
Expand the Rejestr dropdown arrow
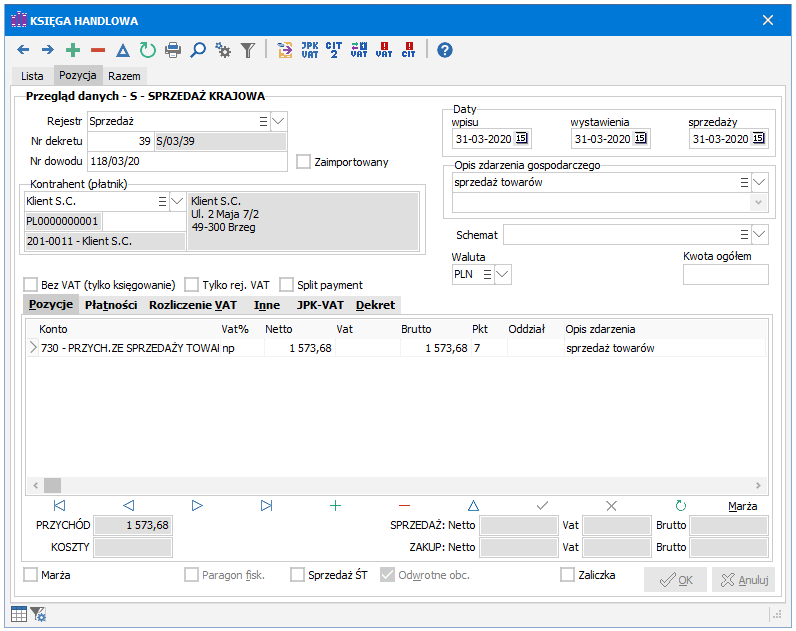pos(278,121)
